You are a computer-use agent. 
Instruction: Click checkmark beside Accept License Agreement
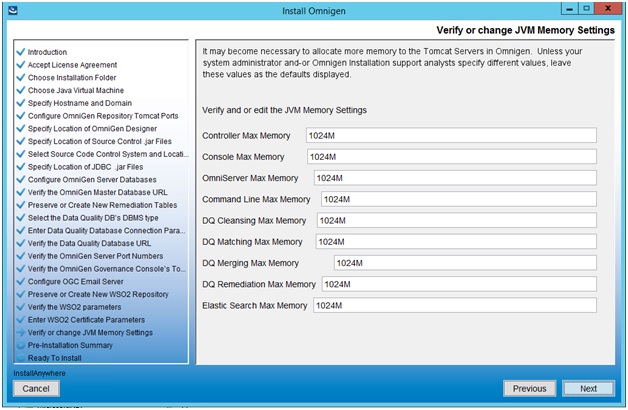click(x=20, y=64)
